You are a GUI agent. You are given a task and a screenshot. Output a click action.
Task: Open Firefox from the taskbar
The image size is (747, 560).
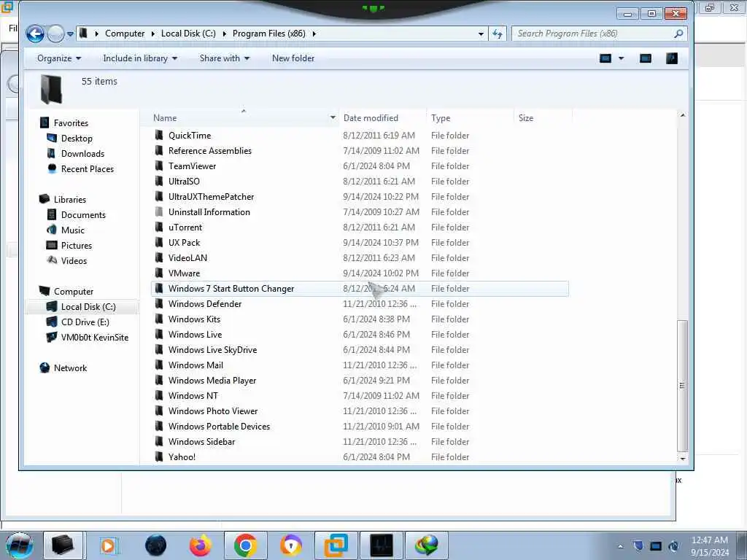(x=201, y=545)
